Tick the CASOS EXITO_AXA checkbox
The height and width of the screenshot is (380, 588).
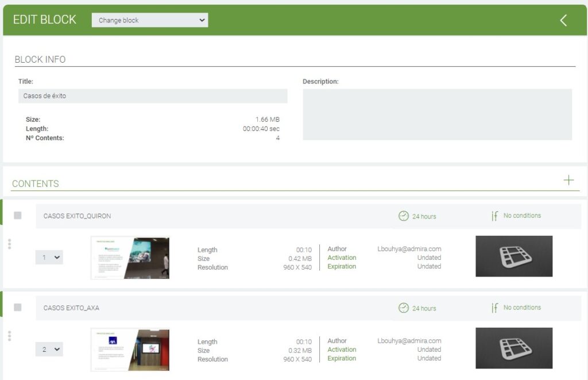(x=18, y=308)
